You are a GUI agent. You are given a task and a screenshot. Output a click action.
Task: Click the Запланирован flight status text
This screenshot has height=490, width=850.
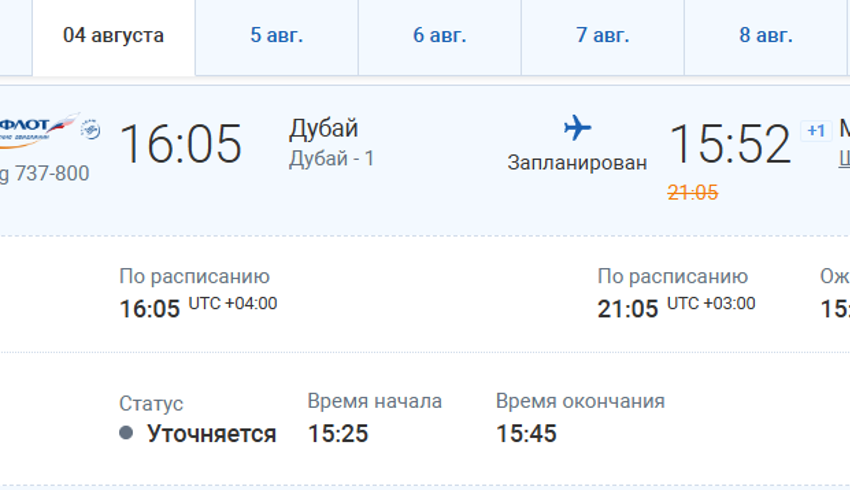coord(577,162)
